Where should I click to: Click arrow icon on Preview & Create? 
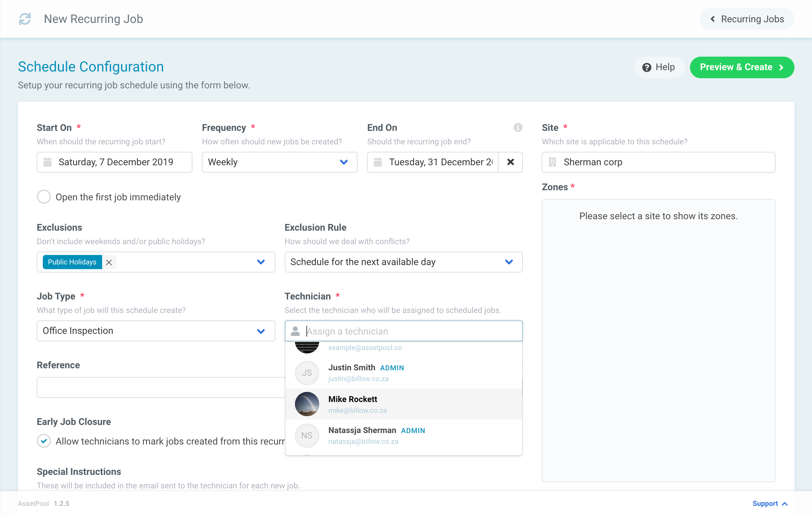point(781,67)
